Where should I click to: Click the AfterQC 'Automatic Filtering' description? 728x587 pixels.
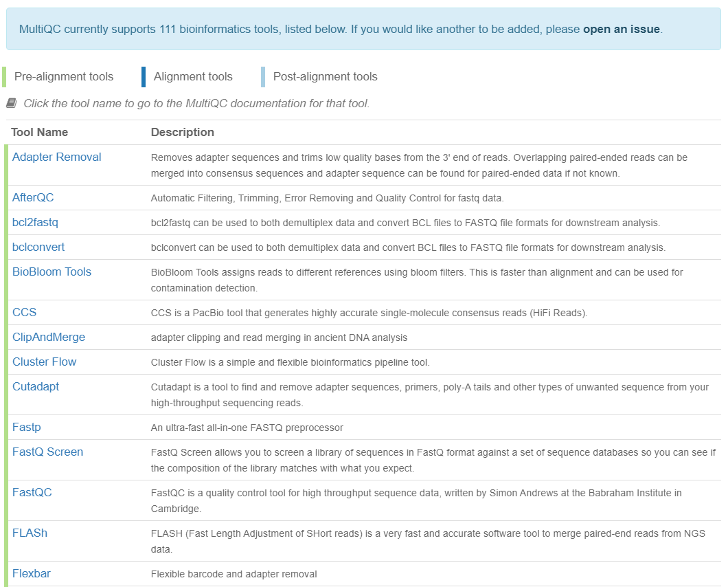pos(328,198)
